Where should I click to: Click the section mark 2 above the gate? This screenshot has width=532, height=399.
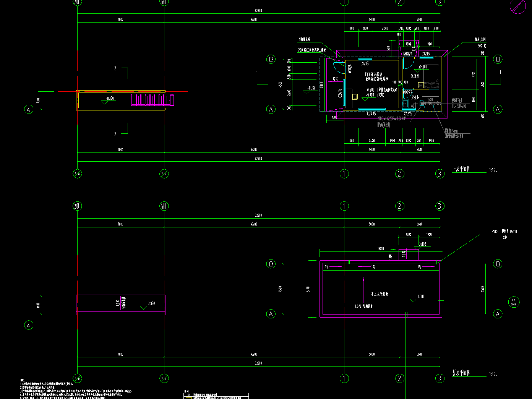115,68
